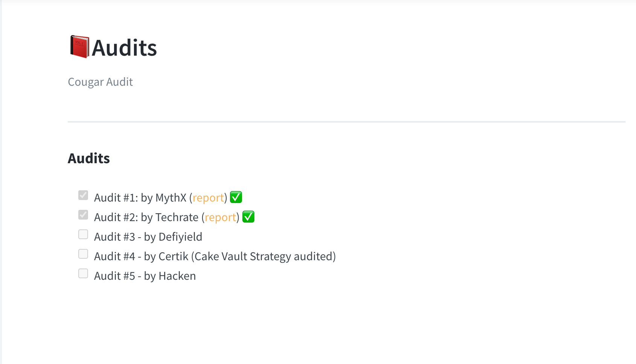
Task: Select the 'Audit #2: by Techrate' text
Action: [146, 217]
